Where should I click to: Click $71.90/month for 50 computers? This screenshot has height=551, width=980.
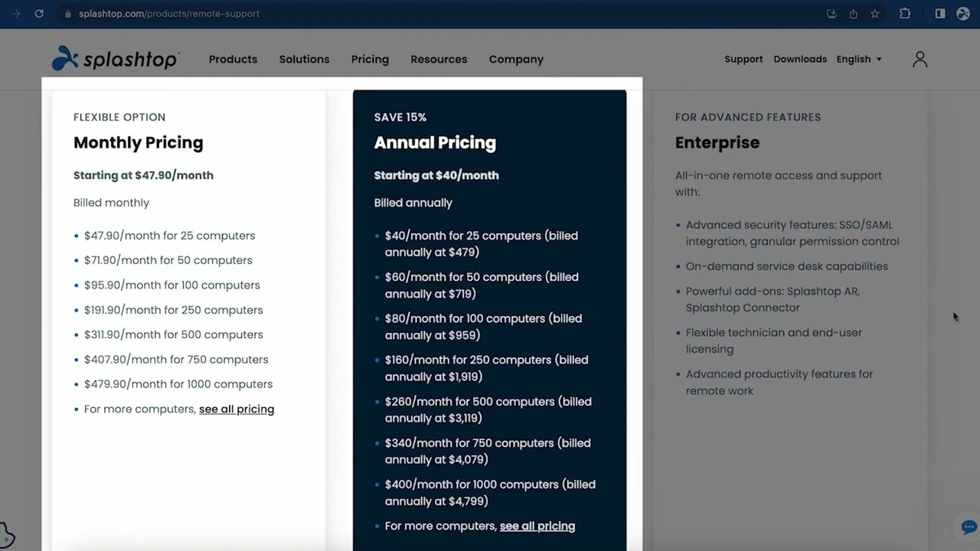(x=168, y=260)
